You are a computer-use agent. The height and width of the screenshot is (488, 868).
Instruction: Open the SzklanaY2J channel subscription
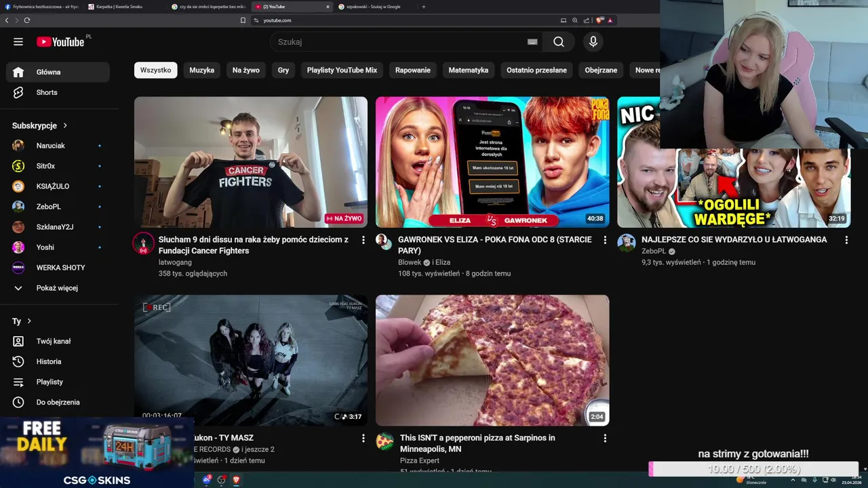(58, 227)
